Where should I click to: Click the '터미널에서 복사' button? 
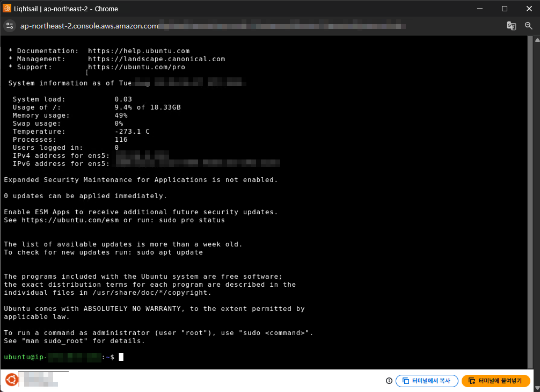point(427,381)
